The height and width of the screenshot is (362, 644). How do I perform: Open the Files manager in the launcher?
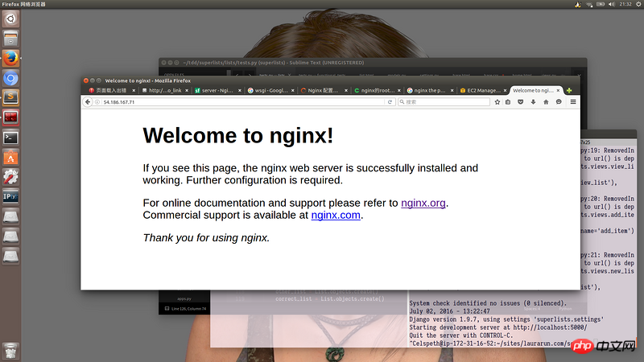10,39
